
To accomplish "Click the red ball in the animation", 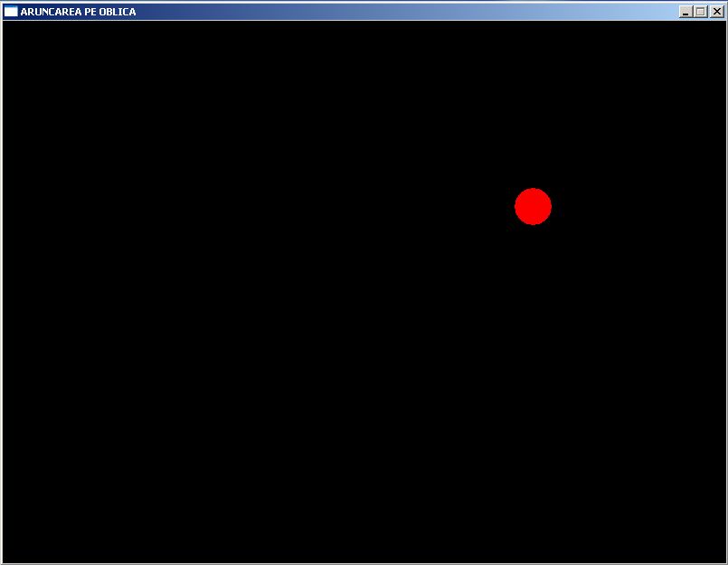I will [533, 207].
